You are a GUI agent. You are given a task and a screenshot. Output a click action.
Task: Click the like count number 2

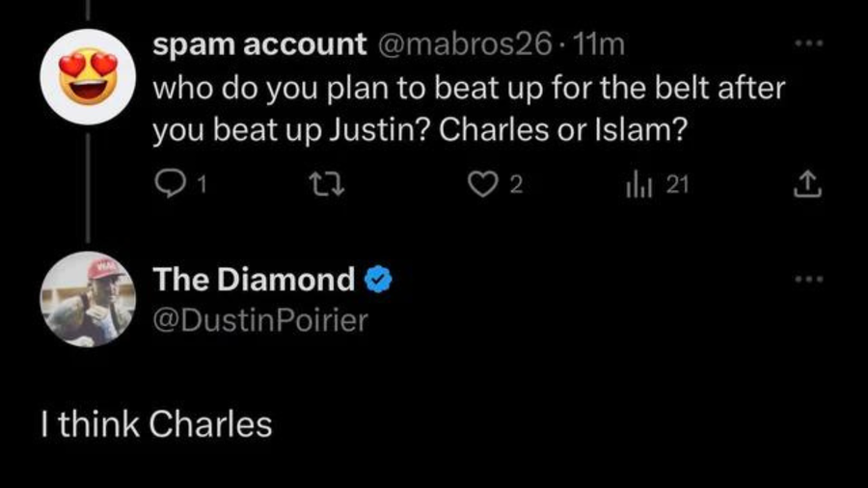516,185
